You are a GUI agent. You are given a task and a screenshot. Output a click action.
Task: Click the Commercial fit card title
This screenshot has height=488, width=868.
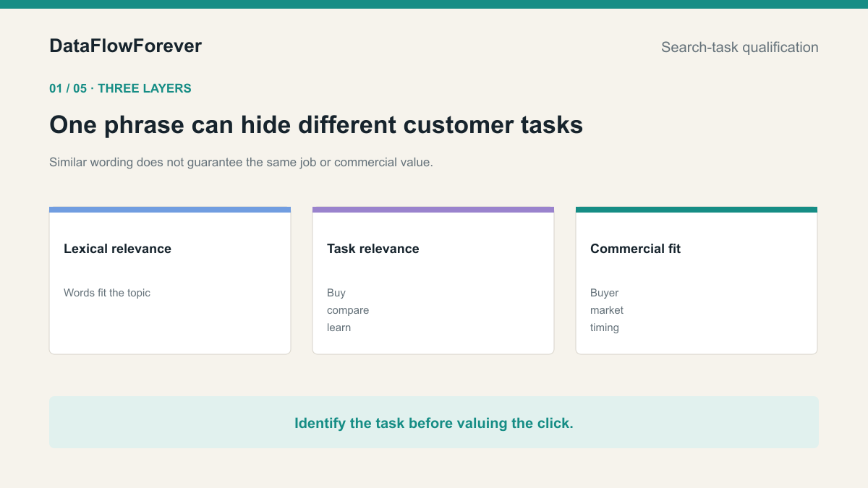coord(635,249)
